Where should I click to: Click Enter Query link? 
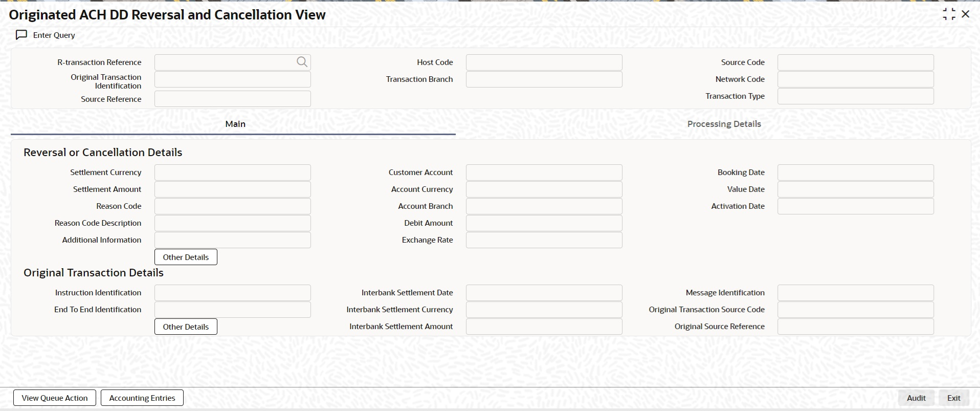(54, 35)
